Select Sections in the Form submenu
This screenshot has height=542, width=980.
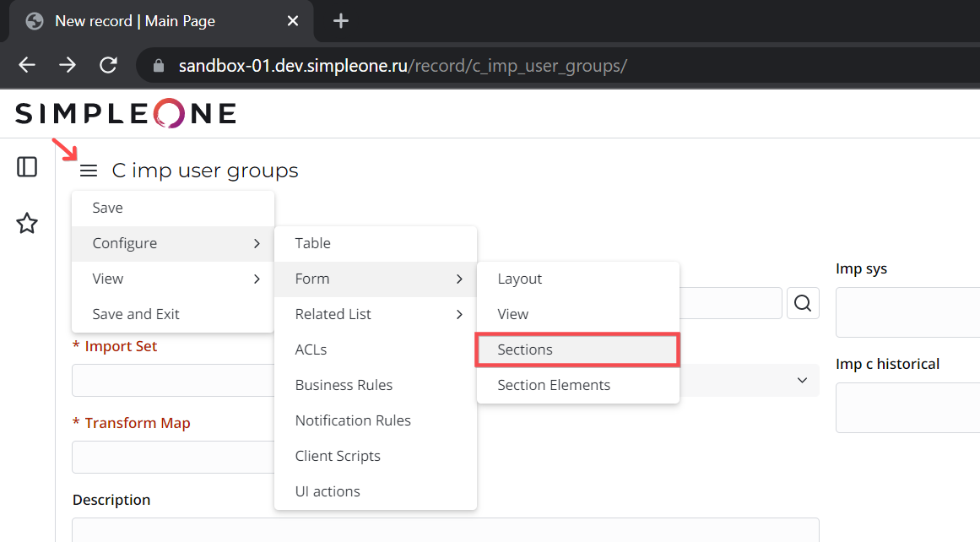(x=577, y=350)
